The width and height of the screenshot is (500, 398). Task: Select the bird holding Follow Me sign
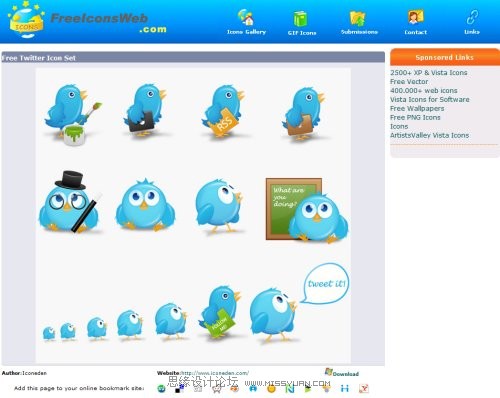click(x=220, y=312)
